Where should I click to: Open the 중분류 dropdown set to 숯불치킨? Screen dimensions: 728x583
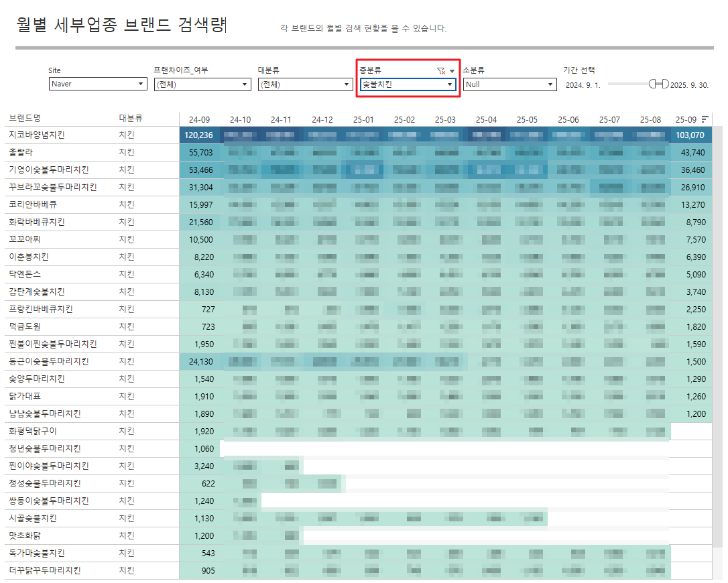pyautogui.click(x=408, y=84)
